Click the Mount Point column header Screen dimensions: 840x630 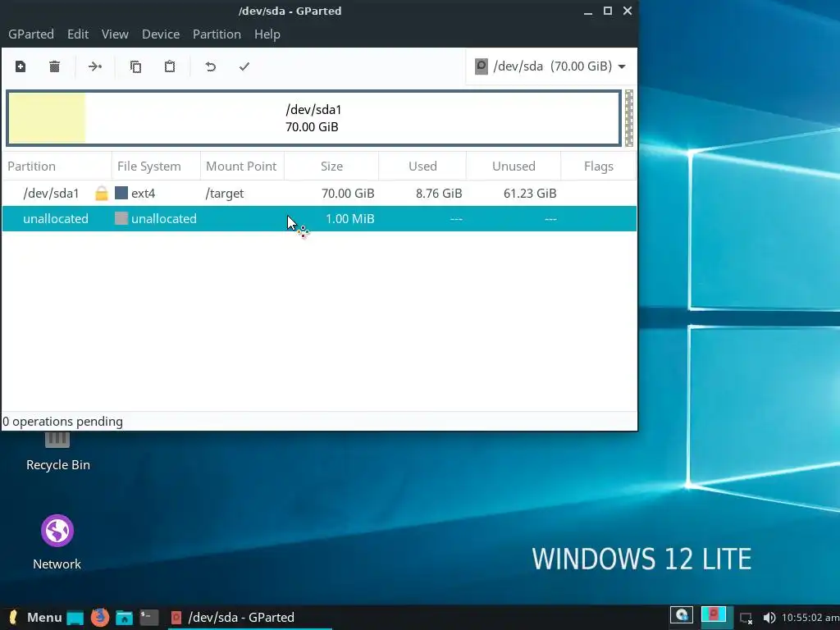click(242, 166)
